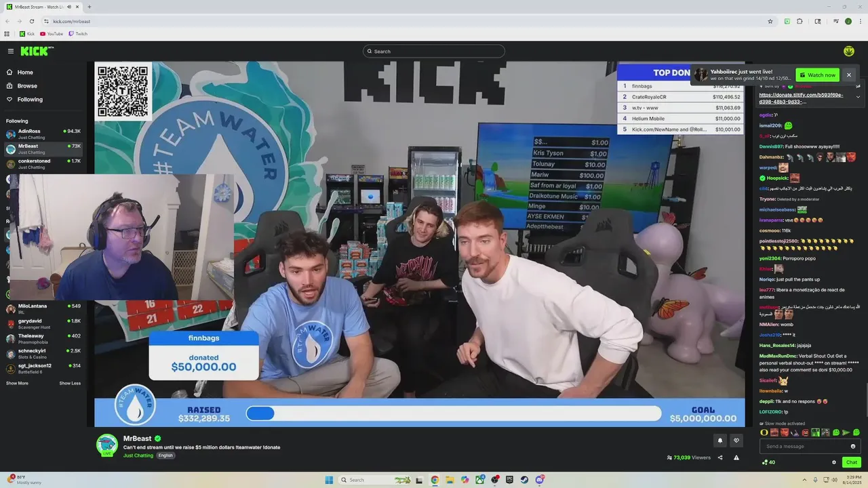This screenshot has width=868, height=488.
Task: Click the Kick logo in header
Action: [37, 51]
